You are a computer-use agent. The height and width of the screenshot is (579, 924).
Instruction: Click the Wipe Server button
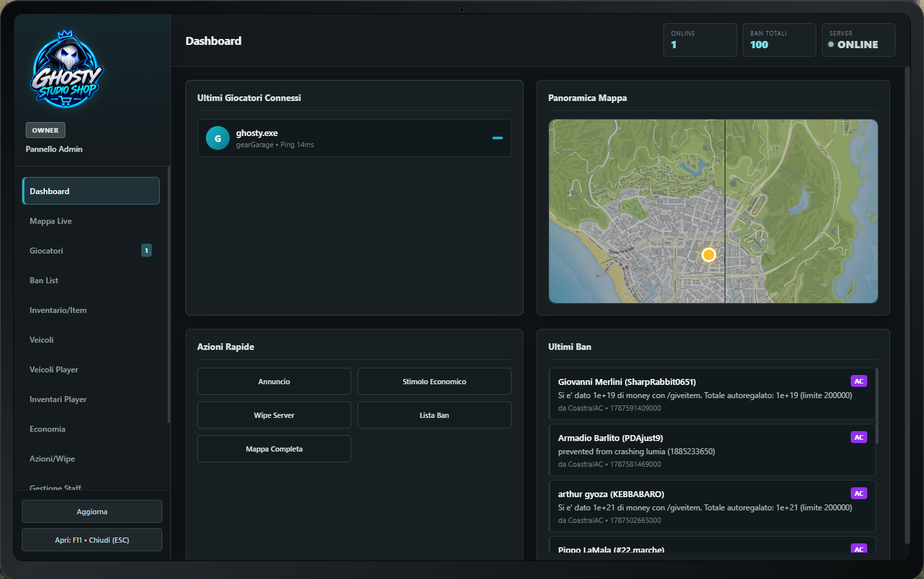pyautogui.click(x=274, y=415)
